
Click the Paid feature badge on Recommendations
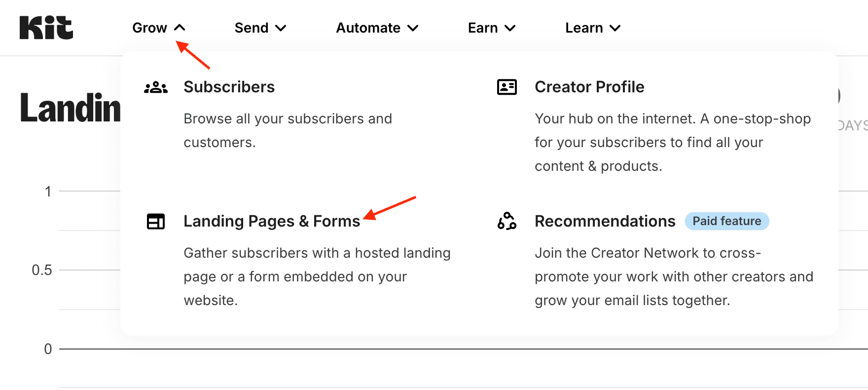pos(727,221)
